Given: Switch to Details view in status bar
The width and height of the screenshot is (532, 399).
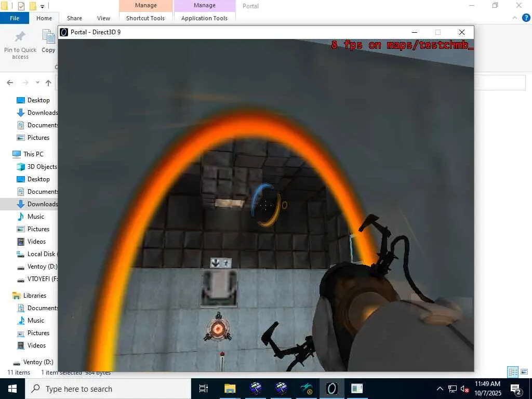Looking at the screenshot, I should click(513, 372).
